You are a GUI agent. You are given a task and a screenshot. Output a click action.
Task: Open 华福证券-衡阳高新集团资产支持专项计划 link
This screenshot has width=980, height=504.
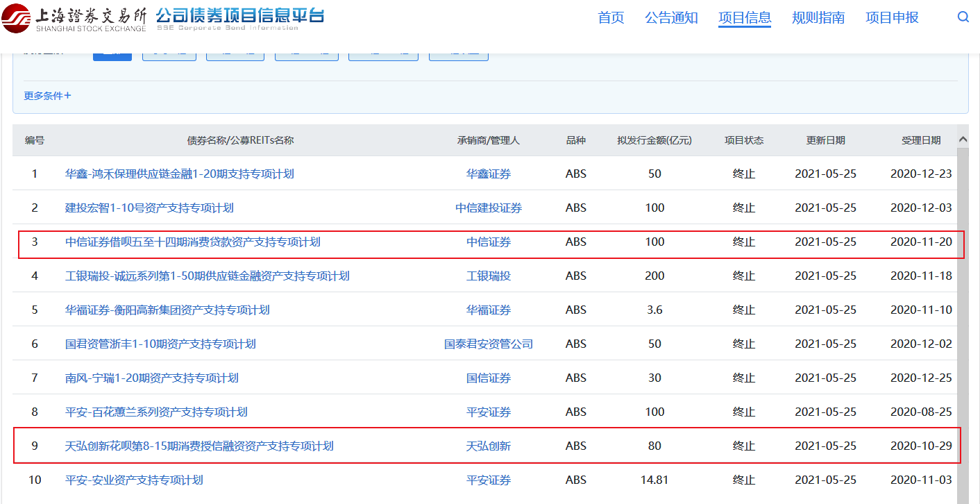click(167, 310)
